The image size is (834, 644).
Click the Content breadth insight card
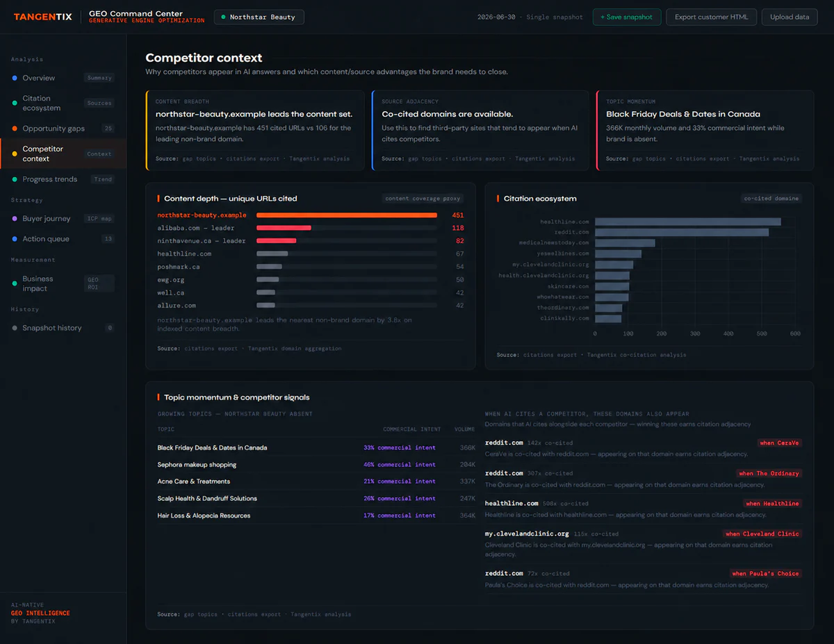pos(255,130)
